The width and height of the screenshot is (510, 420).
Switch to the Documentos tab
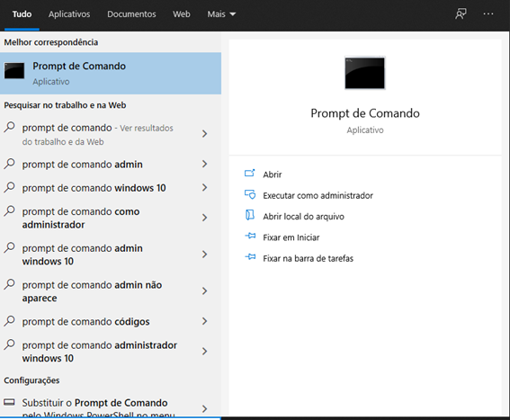[x=131, y=14]
